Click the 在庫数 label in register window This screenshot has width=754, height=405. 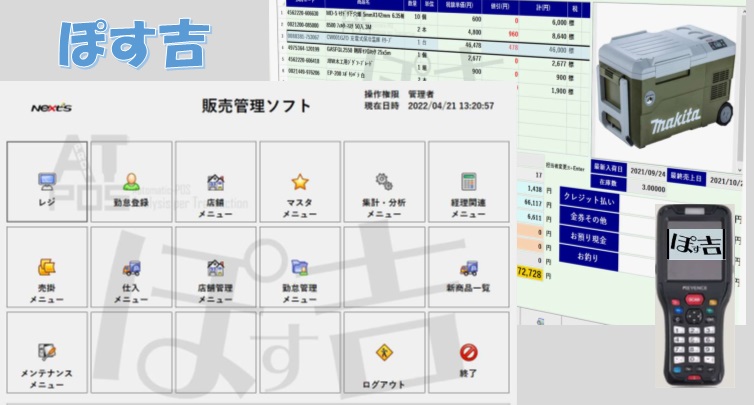608,183
